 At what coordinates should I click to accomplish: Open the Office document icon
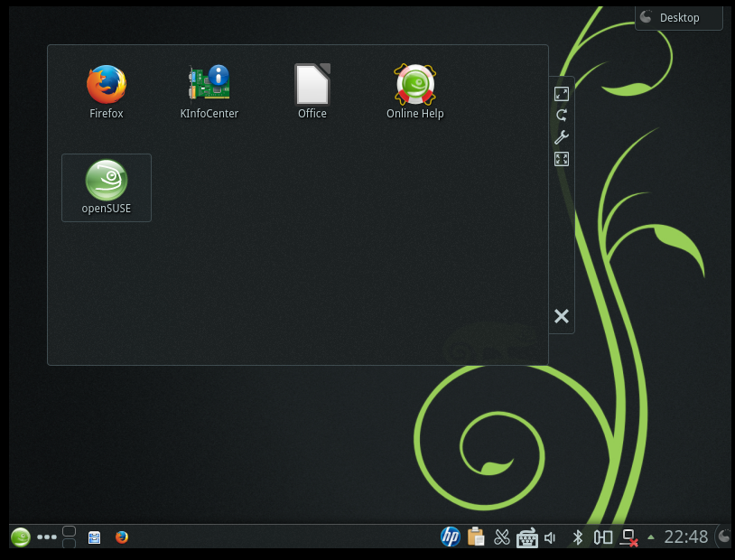tap(312, 92)
